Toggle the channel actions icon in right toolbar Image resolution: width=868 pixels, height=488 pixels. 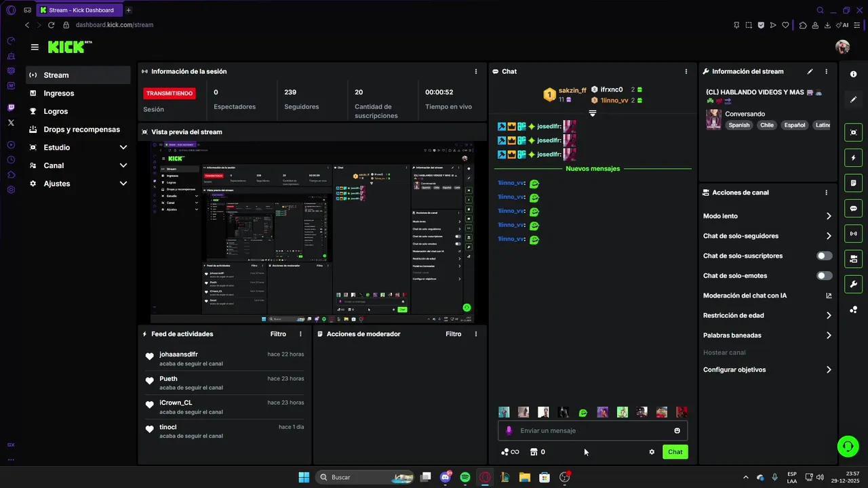point(853,259)
